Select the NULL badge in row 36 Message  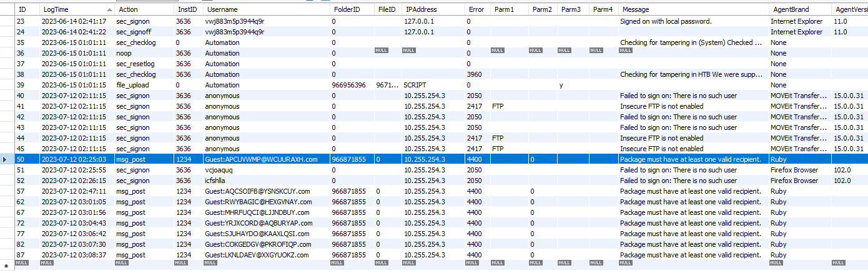626,51
